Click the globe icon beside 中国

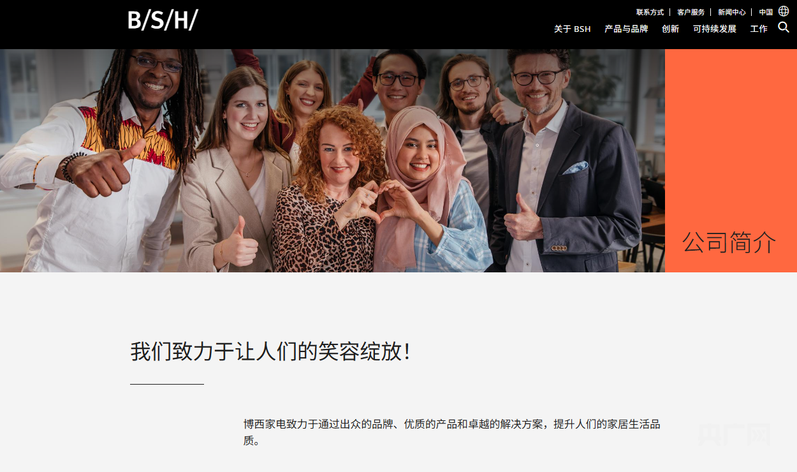click(784, 11)
